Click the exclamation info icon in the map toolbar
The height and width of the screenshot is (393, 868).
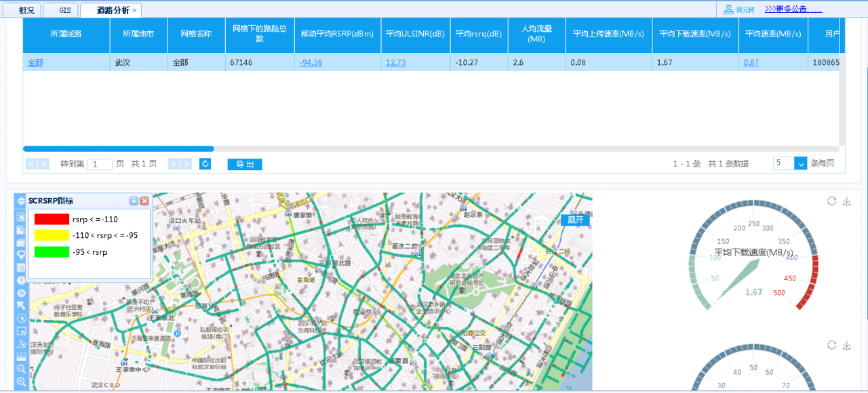pyautogui.click(x=21, y=280)
